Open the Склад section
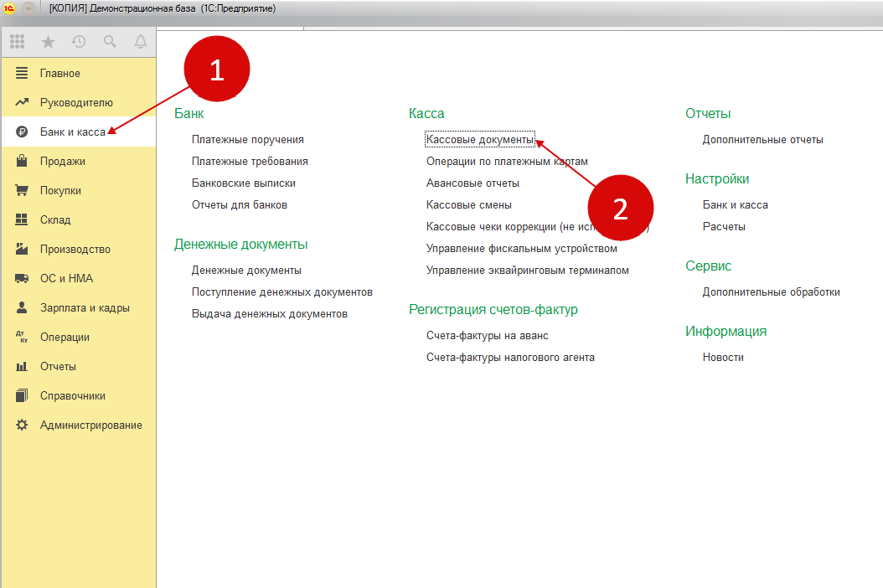Screen dimensions: 883x588 55,219
